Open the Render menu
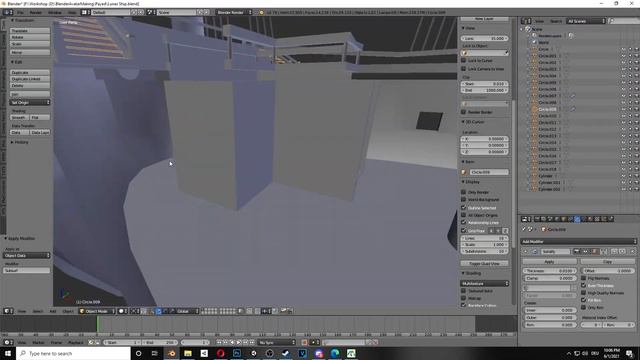The width and height of the screenshot is (640, 360). 36,12
